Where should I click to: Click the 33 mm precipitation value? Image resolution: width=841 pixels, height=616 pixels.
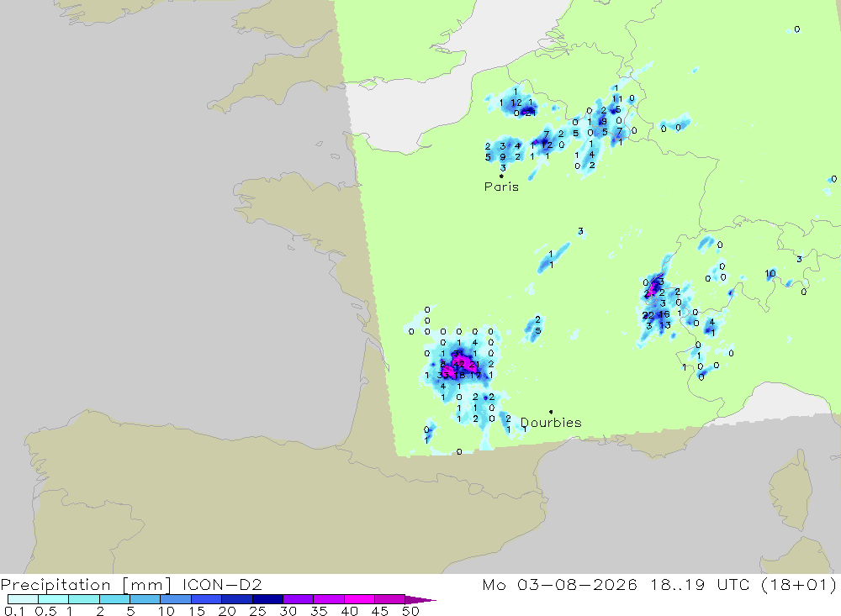(x=443, y=376)
